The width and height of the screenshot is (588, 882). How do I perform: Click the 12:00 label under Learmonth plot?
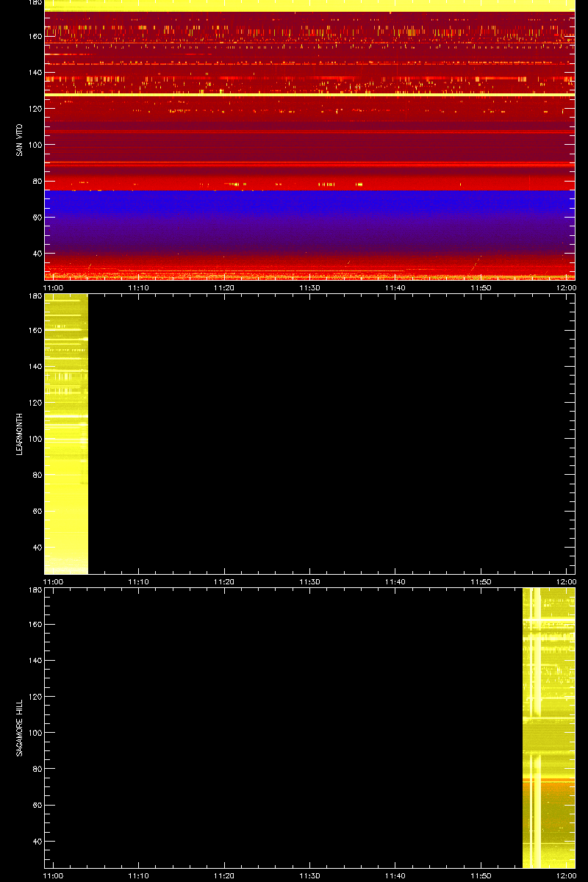[x=566, y=581]
